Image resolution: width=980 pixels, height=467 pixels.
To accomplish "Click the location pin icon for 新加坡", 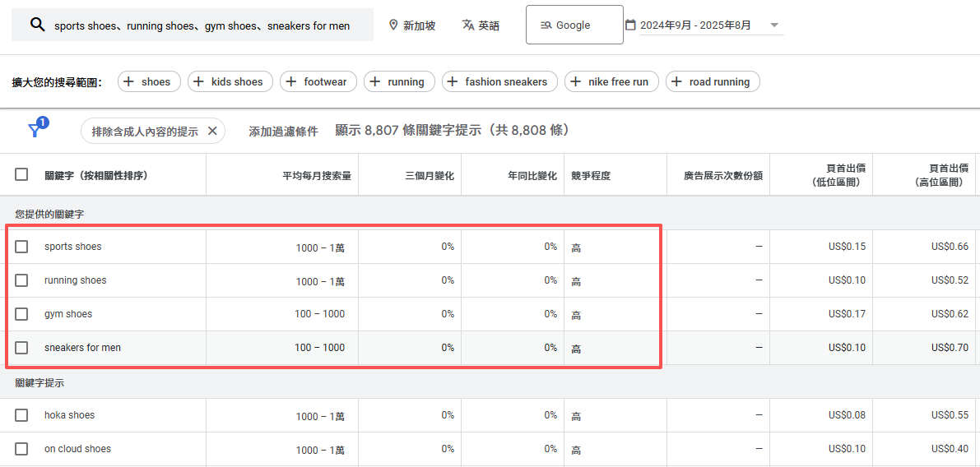I will pyautogui.click(x=393, y=25).
